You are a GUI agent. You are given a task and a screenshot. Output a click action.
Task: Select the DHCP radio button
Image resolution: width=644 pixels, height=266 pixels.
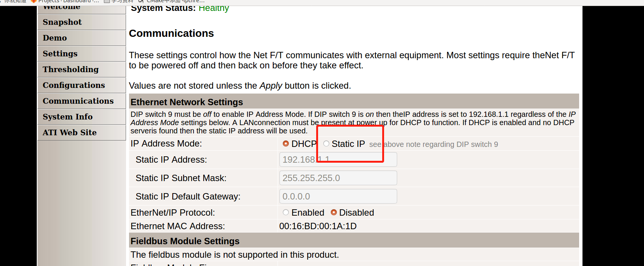coord(286,144)
